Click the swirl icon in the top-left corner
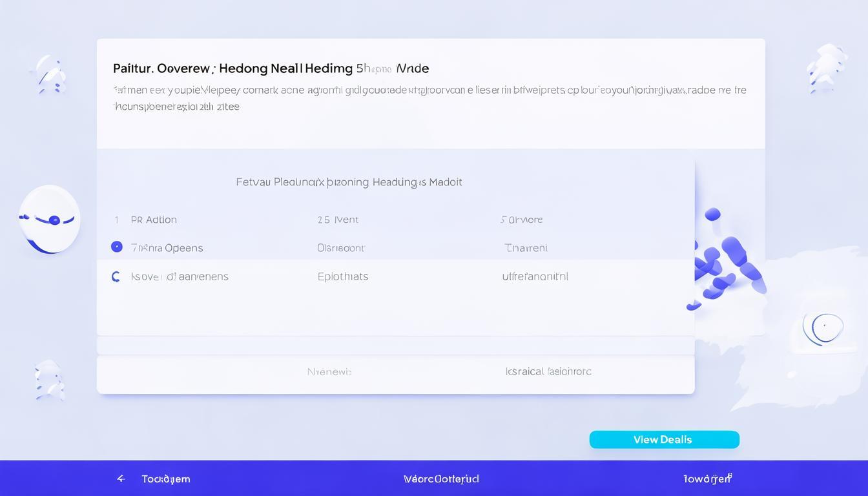 (48, 73)
